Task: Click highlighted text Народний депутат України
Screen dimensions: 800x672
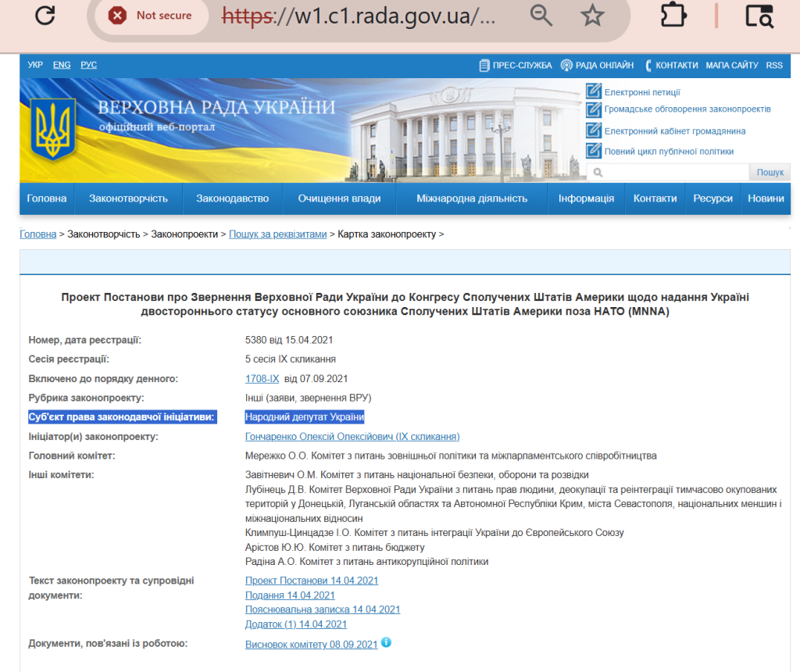Action: click(x=305, y=417)
